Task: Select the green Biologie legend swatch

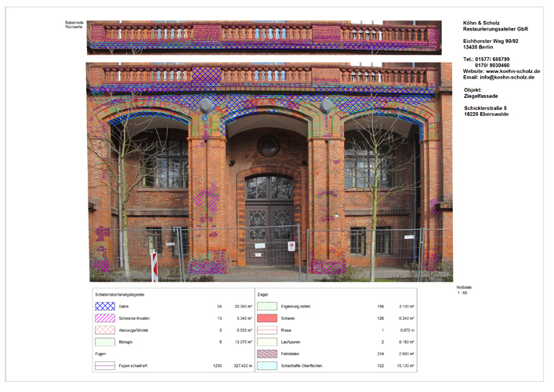Action: pyautogui.click(x=104, y=342)
